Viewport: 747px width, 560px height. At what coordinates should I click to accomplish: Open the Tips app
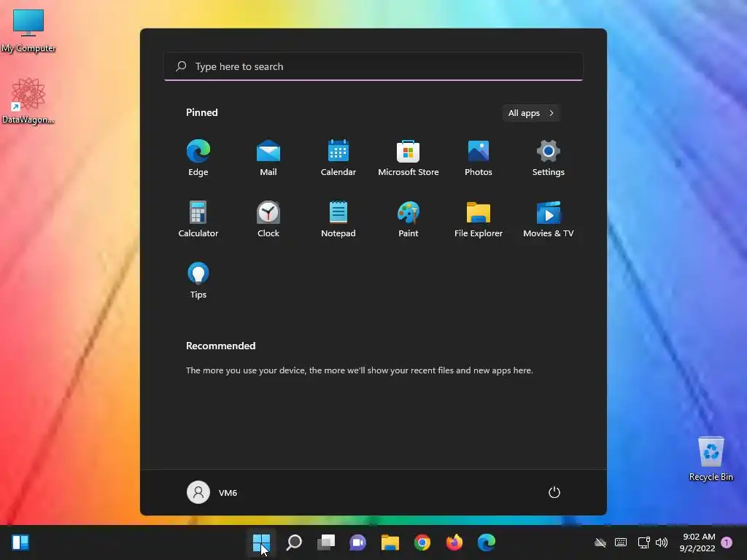(x=198, y=281)
